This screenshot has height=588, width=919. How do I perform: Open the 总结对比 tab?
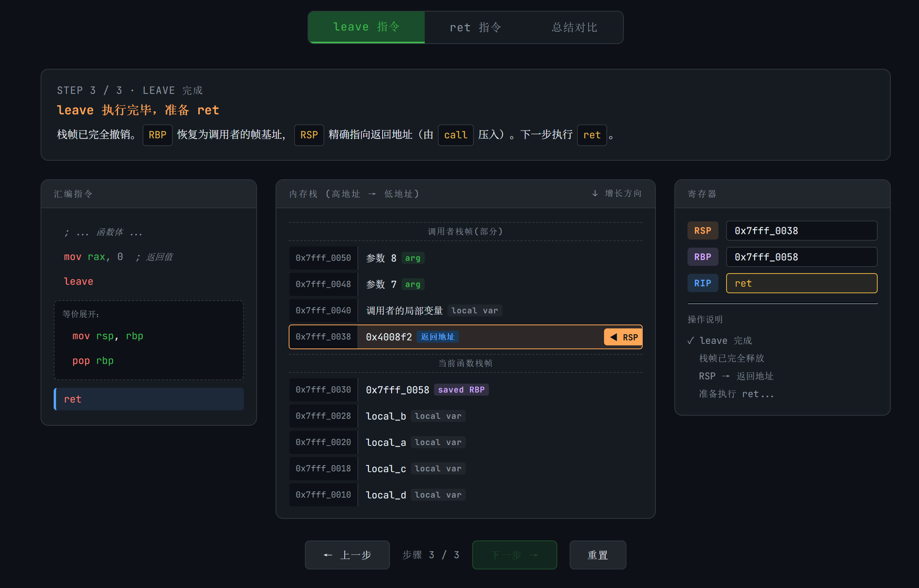pyautogui.click(x=574, y=27)
